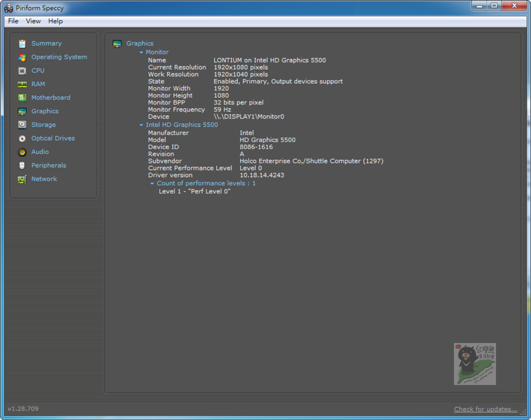Click the Motherboard icon in sidebar

[22, 98]
